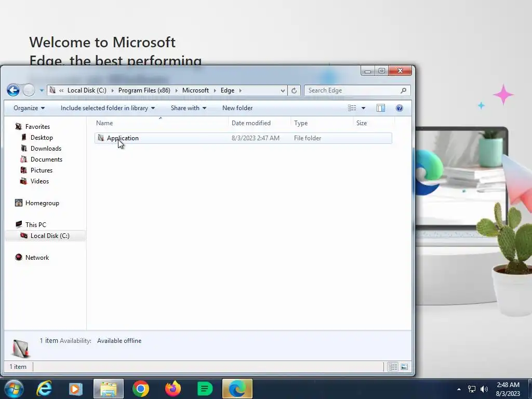The image size is (532, 399).
Task: Click the File folder type cell
Action: [x=308, y=138]
